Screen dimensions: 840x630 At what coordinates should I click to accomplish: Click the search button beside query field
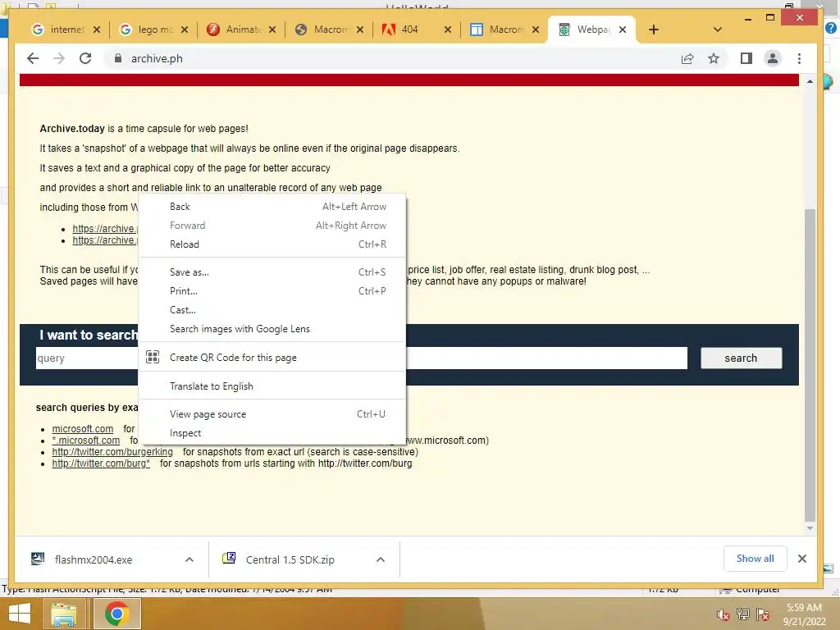click(x=741, y=358)
